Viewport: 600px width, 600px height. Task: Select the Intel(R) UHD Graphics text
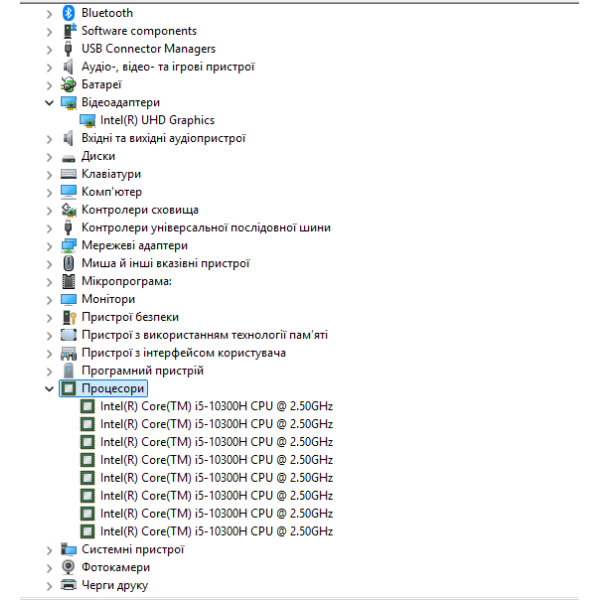pyautogui.click(x=157, y=121)
